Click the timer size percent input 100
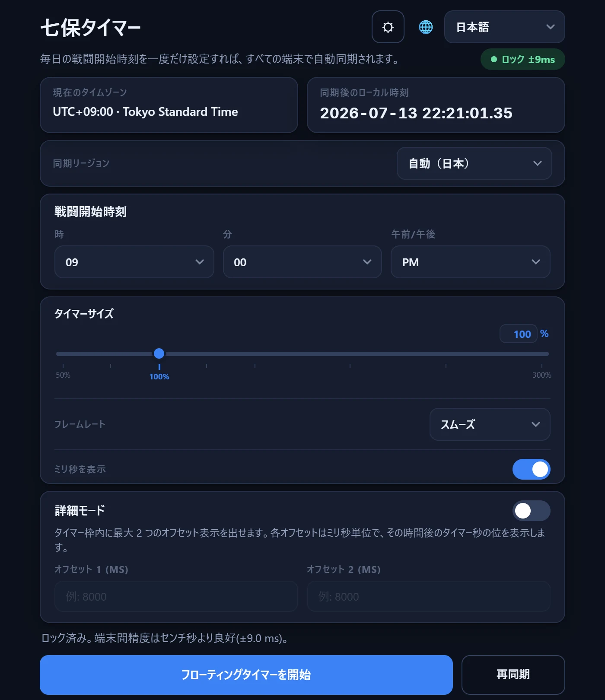This screenshot has height=700, width=605. 519,334
